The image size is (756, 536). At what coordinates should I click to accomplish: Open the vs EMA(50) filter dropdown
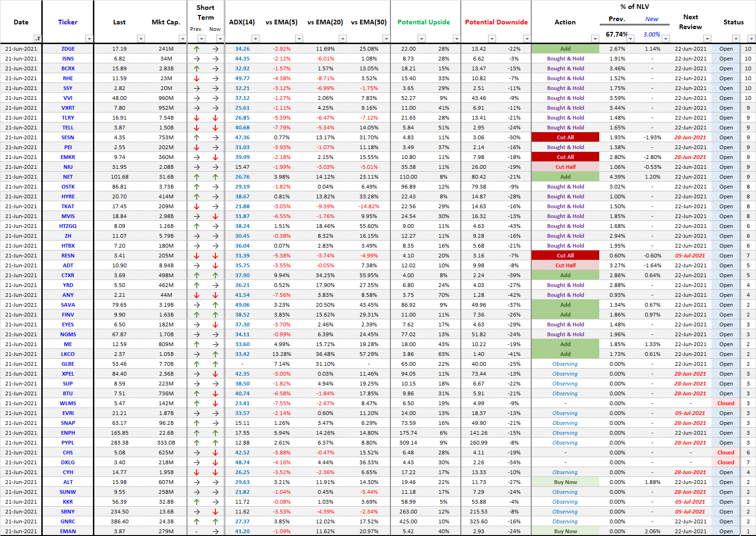coord(386,38)
